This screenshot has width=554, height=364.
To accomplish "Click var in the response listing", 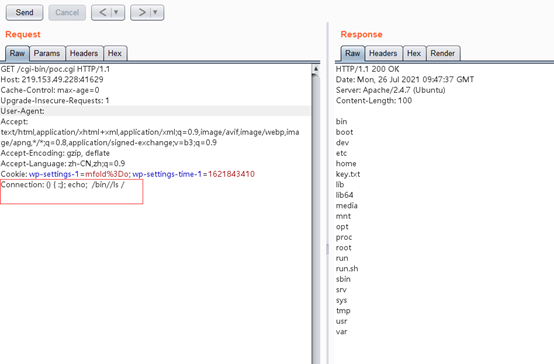I will pyautogui.click(x=341, y=332).
